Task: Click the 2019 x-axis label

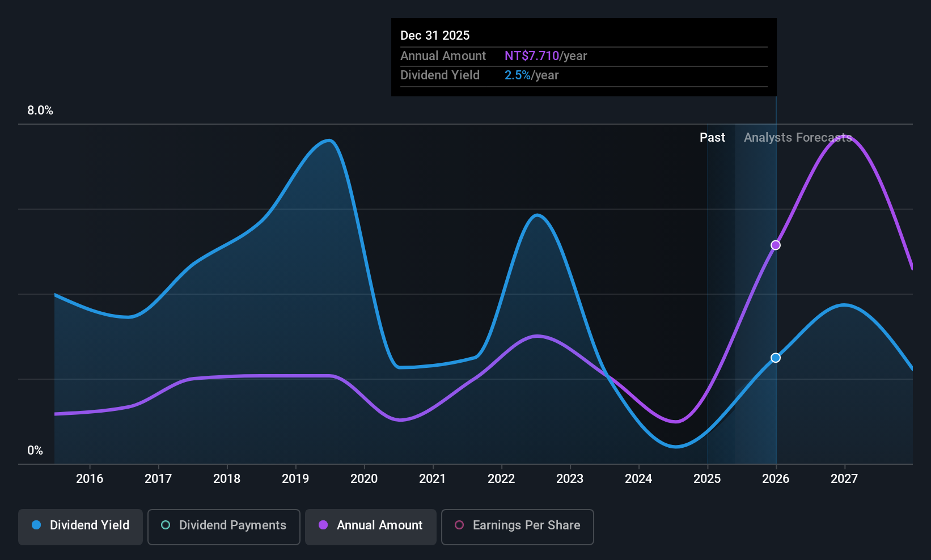Action: [x=295, y=478]
